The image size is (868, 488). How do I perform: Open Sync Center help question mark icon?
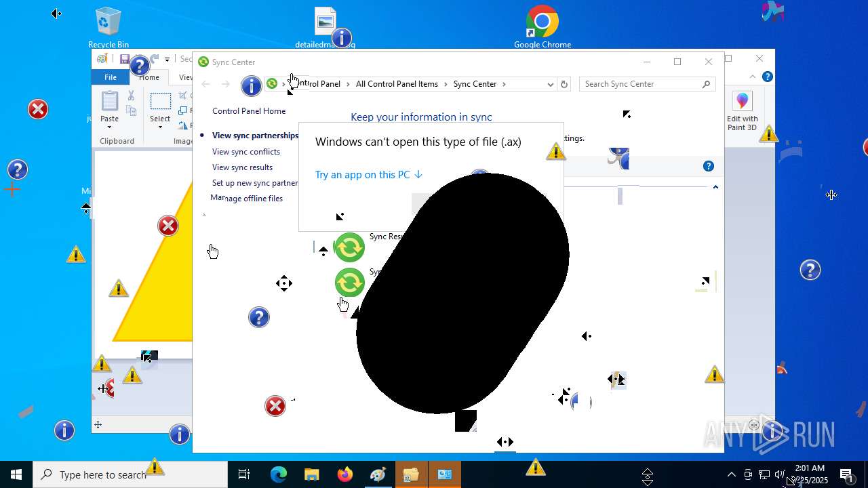709,166
